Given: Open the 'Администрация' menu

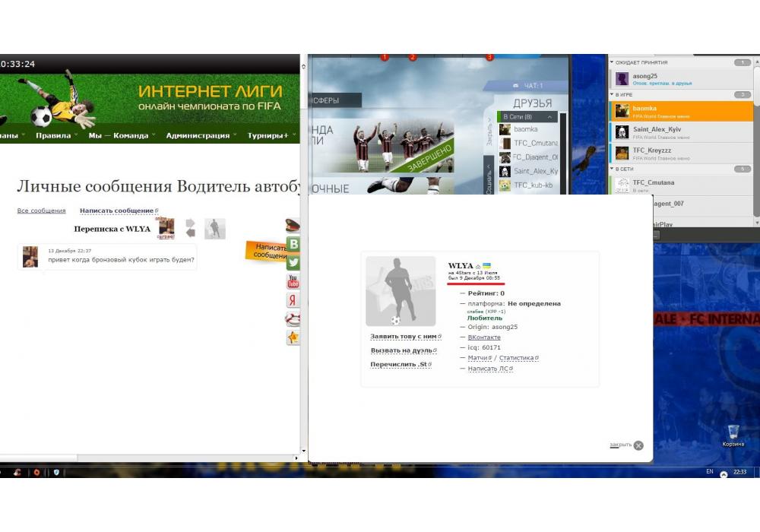Looking at the screenshot, I should tap(198, 135).
